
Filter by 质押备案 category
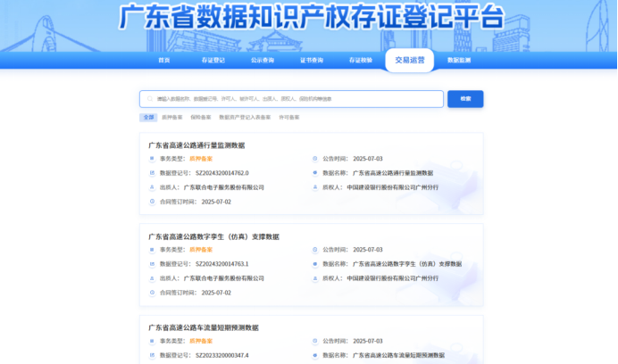click(x=171, y=117)
